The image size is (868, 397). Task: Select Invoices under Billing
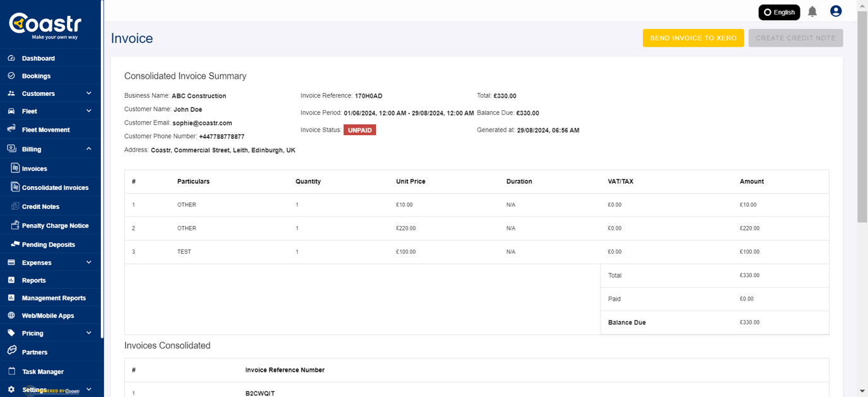coord(33,168)
